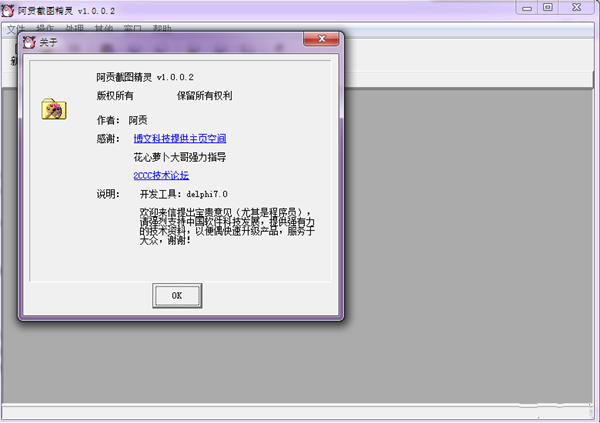Viewport: 600px width, 423px height.
Task: Click the mascot icon in the 关于 title bar
Action: coord(29,43)
